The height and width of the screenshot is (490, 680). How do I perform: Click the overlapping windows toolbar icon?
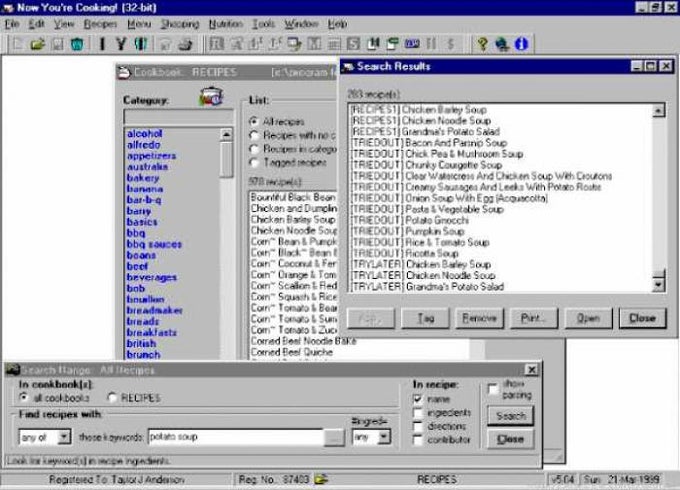(294, 44)
